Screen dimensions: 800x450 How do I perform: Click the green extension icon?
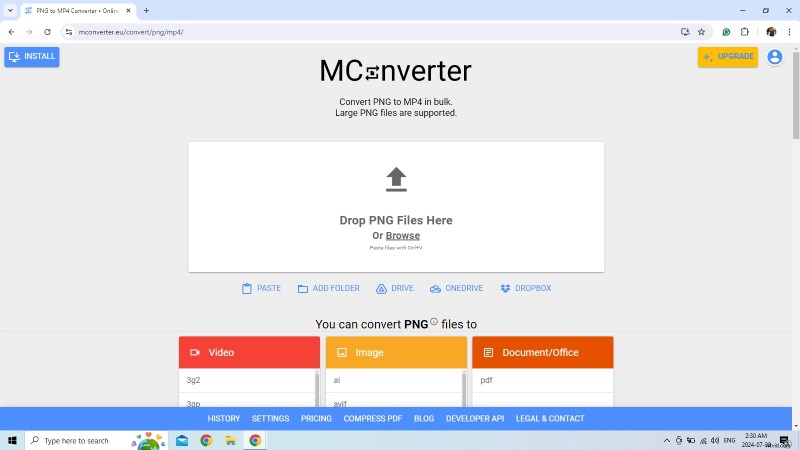726,32
